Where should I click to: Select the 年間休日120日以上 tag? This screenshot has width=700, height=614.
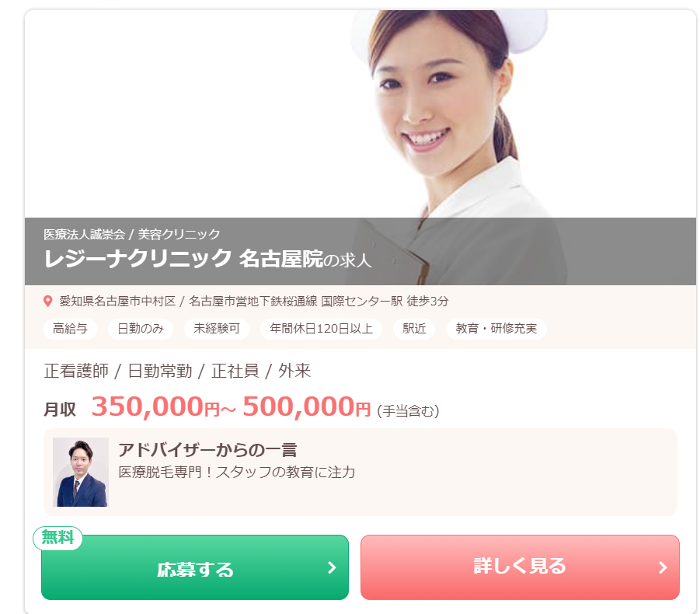click(321, 329)
